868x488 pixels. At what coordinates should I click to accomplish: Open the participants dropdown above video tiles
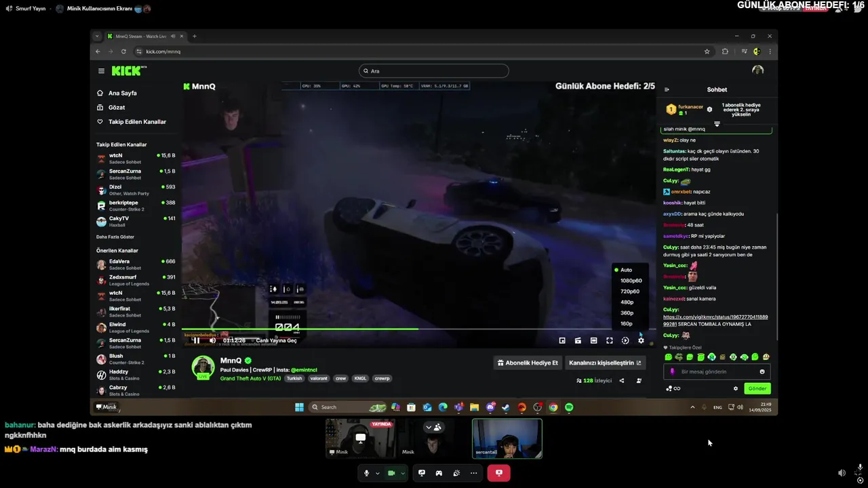pos(433,427)
